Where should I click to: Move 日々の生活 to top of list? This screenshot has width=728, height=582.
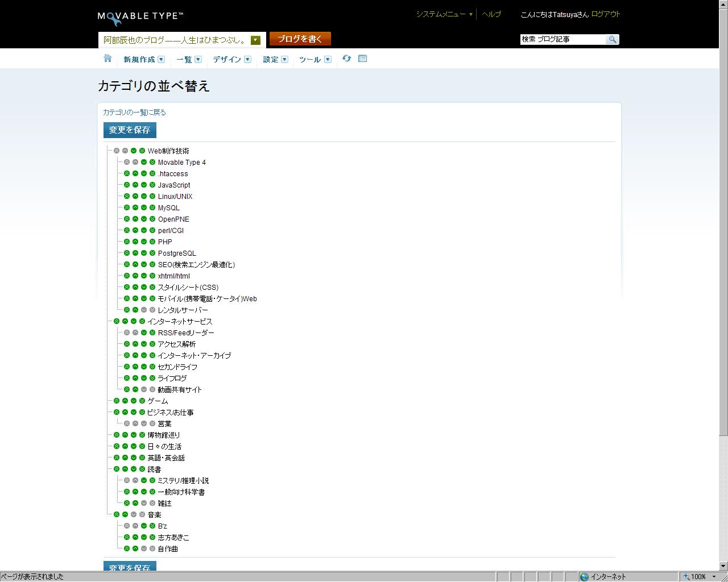[x=117, y=446]
